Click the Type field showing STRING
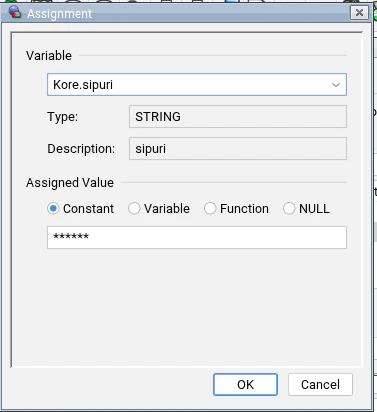The height and width of the screenshot is (412, 377). point(238,117)
